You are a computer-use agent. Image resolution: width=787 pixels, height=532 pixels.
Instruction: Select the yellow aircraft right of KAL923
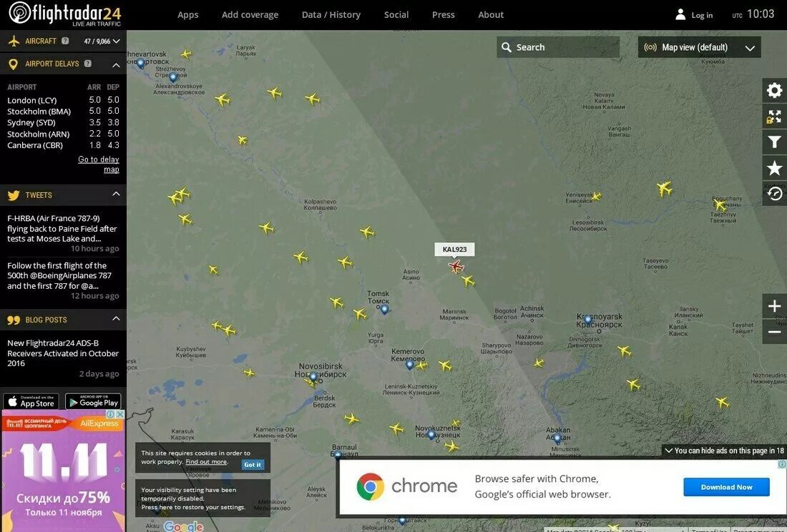click(x=469, y=281)
